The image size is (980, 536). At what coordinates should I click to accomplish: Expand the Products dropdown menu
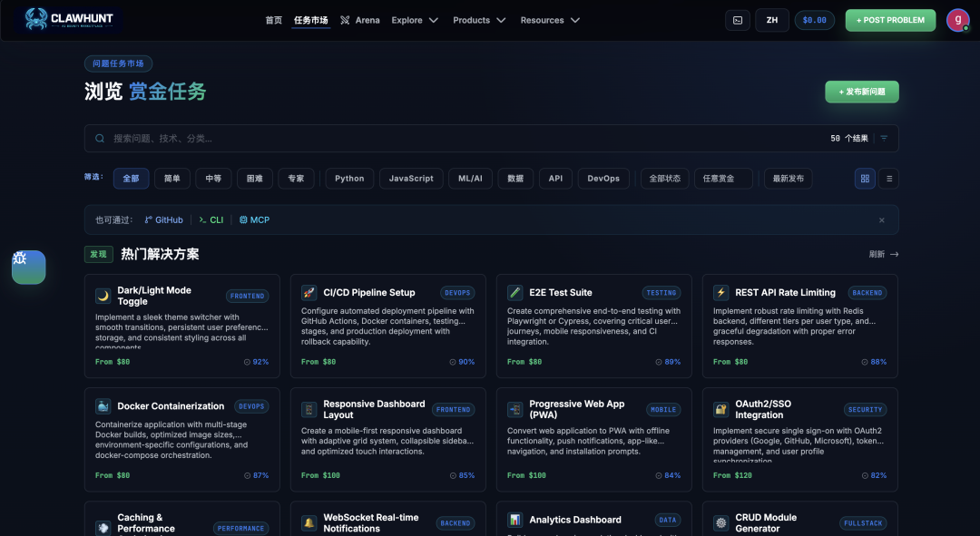click(479, 20)
